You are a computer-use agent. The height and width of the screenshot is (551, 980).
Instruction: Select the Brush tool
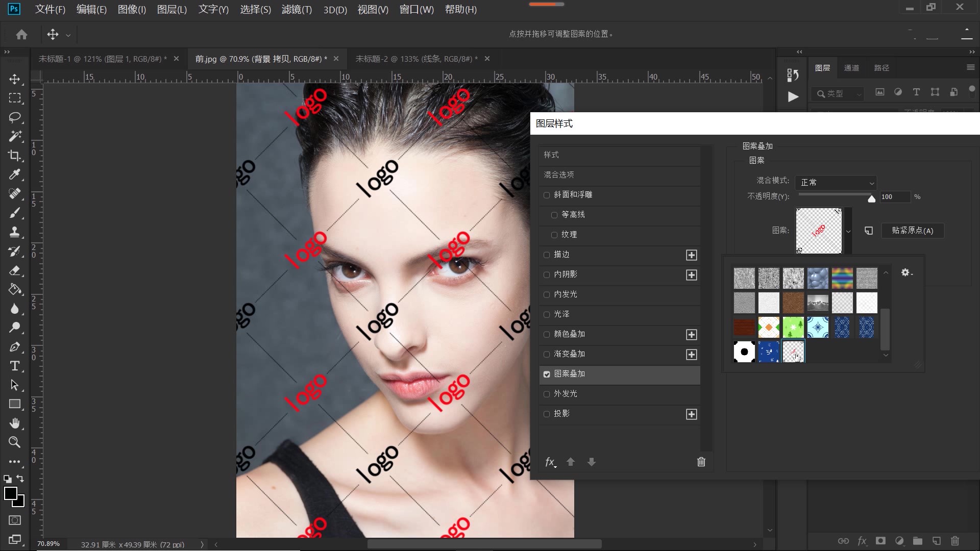pyautogui.click(x=15, y=213)
